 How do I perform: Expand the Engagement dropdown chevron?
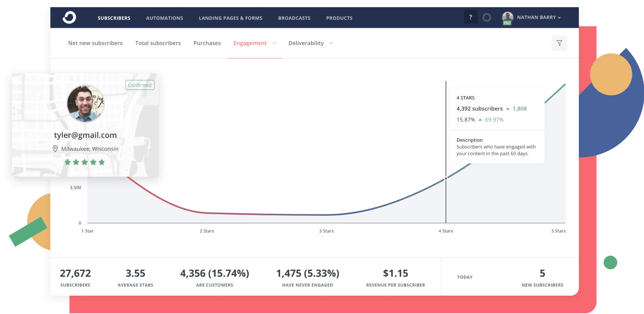[275, 43]
